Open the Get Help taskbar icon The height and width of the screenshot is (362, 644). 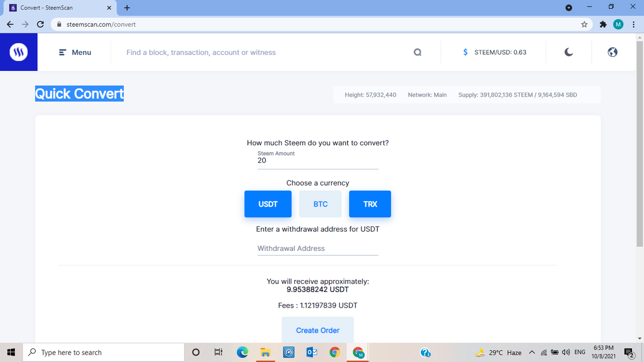(x=425, y=352)
